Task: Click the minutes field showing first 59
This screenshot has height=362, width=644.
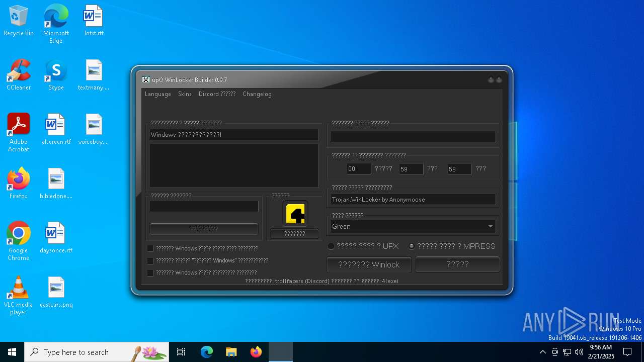Action: (x=411, y=169)
